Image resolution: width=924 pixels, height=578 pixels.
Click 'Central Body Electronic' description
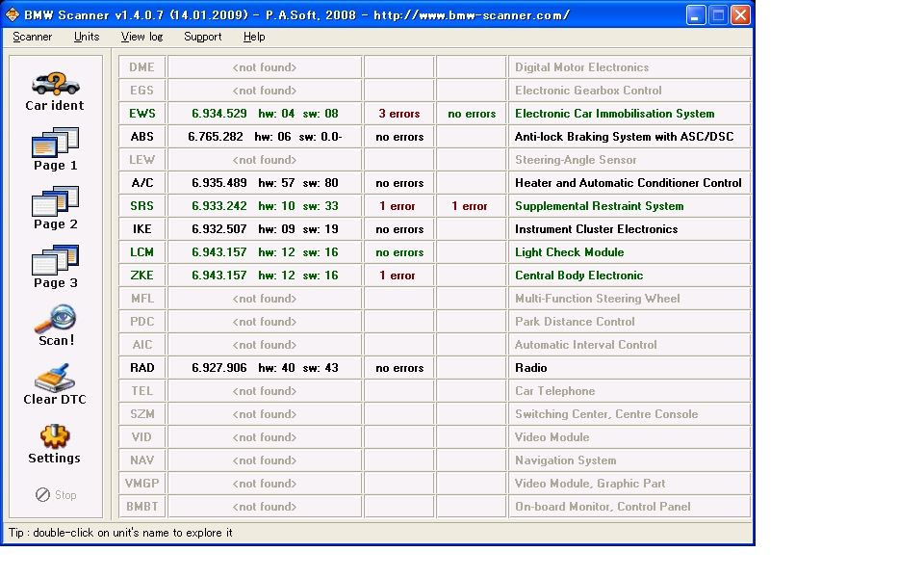578,275
